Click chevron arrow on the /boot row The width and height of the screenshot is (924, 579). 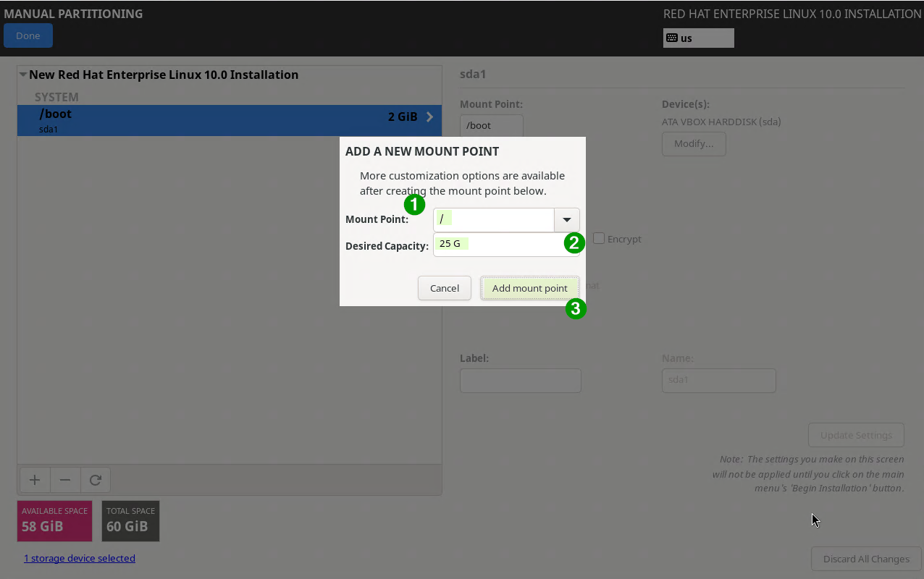coord(429,117)
